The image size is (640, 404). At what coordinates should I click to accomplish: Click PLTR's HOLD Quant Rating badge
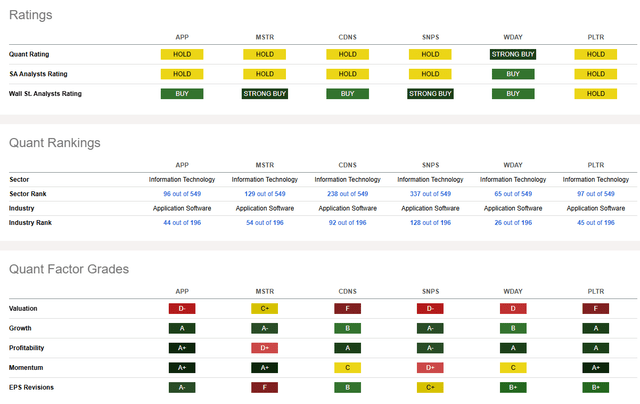[596, 54]
